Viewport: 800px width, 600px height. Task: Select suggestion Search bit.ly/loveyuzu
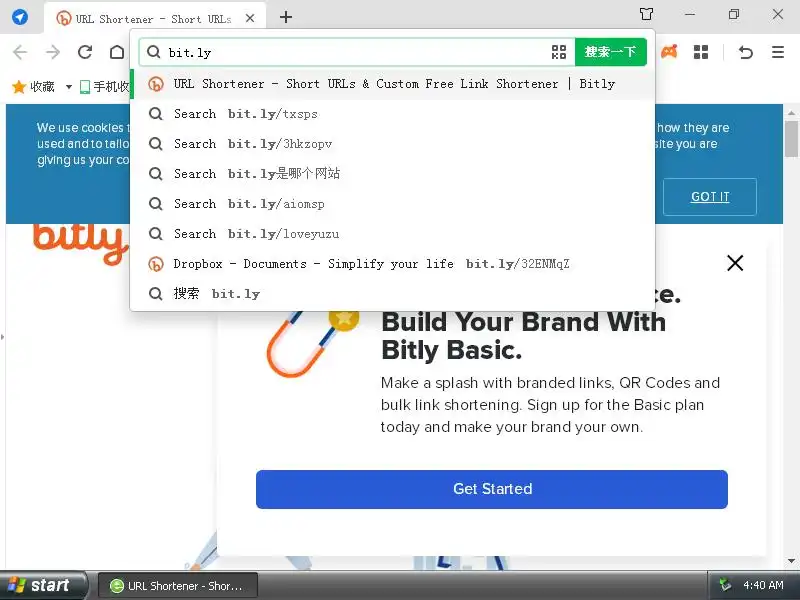coord(393,234)
